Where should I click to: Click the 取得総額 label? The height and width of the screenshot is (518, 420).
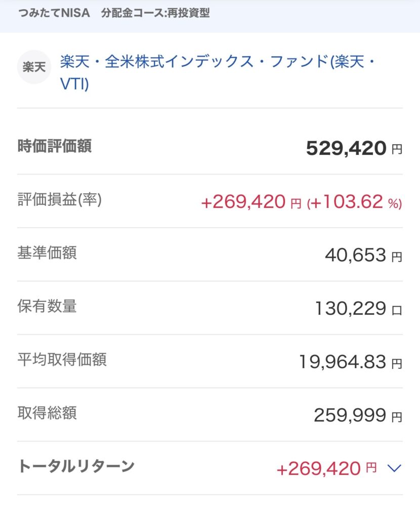[x=47, y=413]
